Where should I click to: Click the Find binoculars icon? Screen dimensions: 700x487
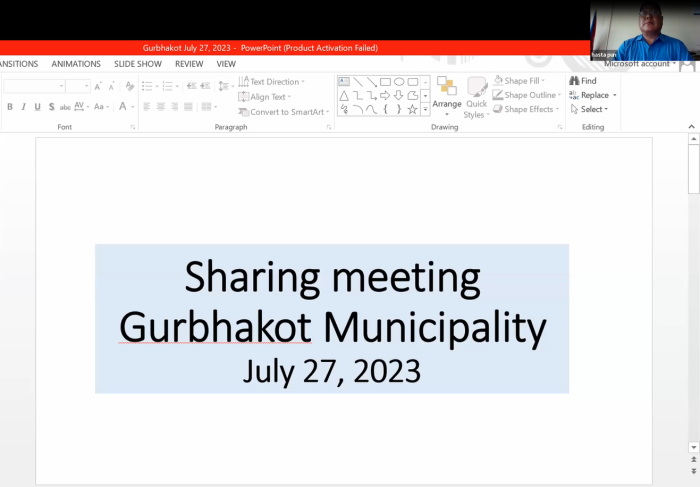tap(574, 81)
